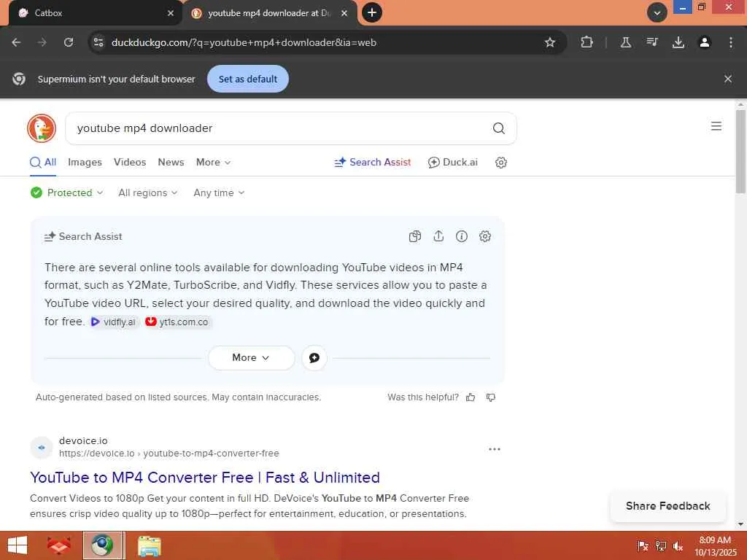Screen dimensions: 747x560
Task: Open site information icon in address bar
Action: [98, 42]
